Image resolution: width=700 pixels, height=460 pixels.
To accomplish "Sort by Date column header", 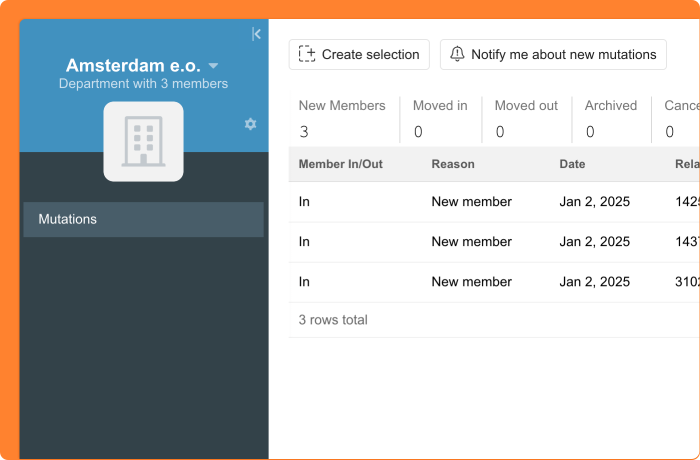I will pos(572,164).
